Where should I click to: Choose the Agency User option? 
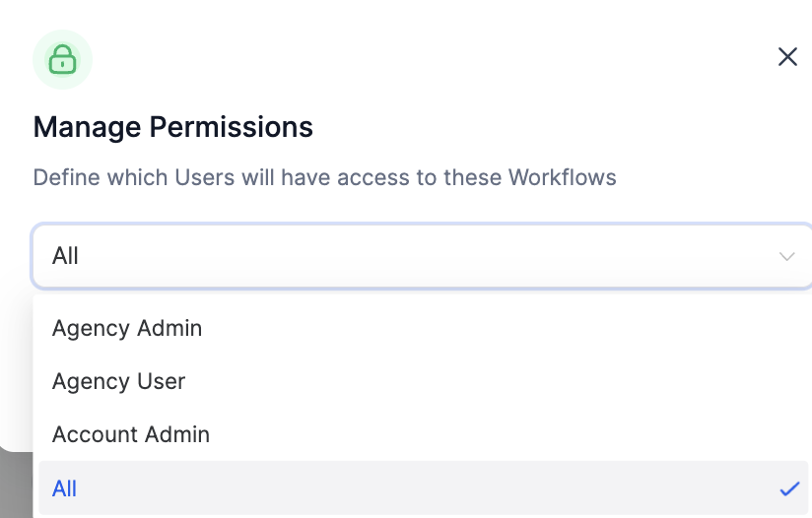pyautogui.click(x=118, y=381)
